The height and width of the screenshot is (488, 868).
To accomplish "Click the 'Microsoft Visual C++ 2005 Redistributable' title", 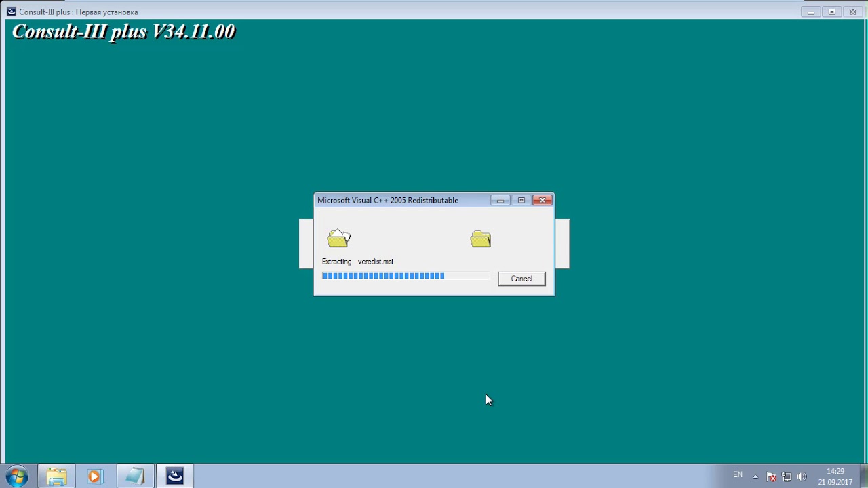I will pyautogui.click(x=388, y=201).
